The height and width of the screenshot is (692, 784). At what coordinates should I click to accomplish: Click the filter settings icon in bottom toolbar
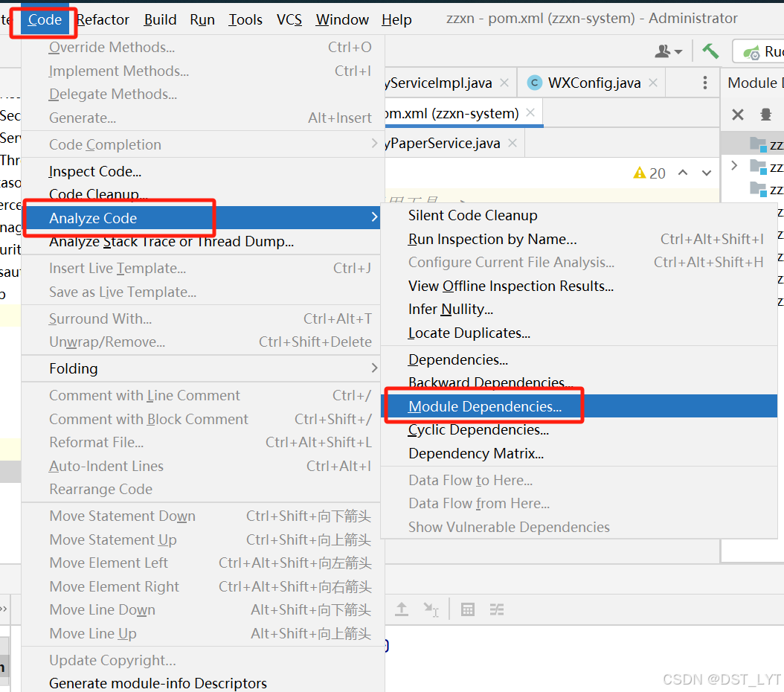pos(497,609)
